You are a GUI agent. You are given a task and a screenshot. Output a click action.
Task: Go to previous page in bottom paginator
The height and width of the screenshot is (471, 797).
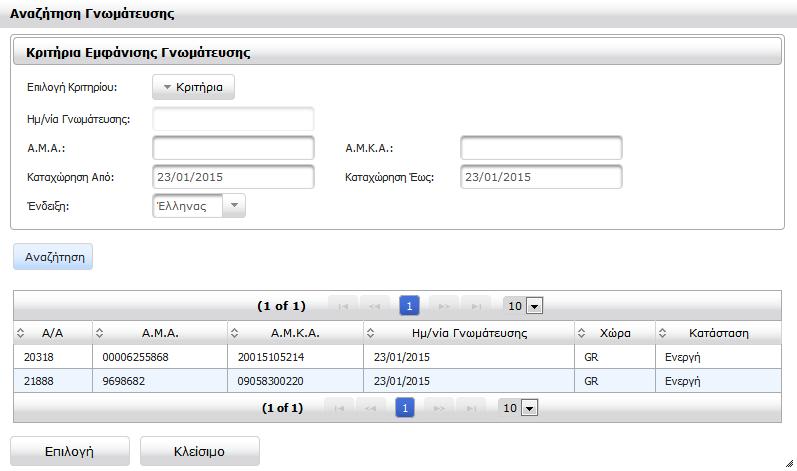pyautogui.click(x=371, y=408)
